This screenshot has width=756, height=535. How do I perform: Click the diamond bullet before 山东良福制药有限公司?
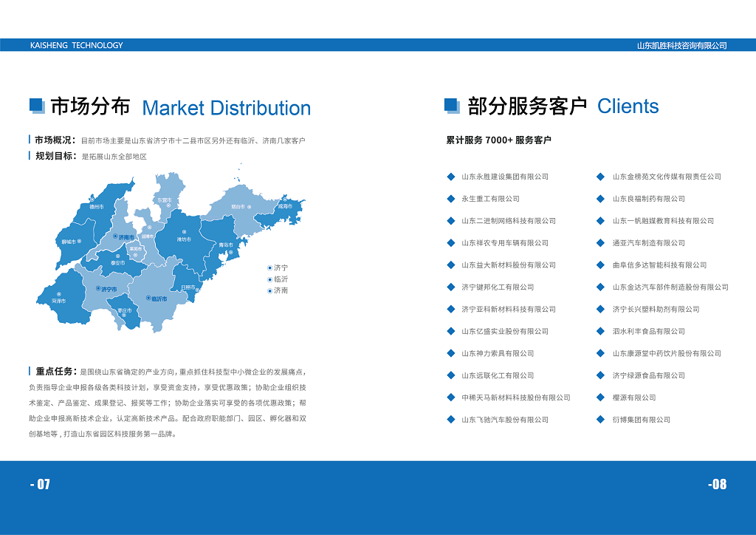tap(602, 199)
